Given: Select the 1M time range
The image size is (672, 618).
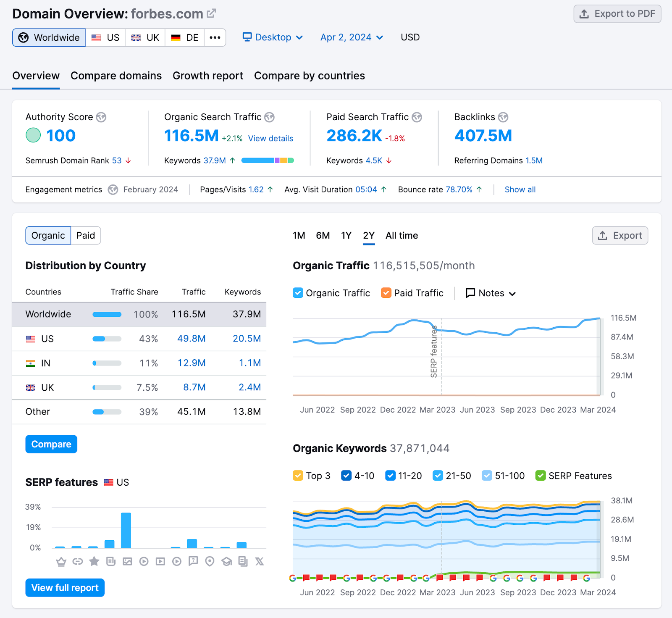Looking at the screenshot, I should pos(299,236).
